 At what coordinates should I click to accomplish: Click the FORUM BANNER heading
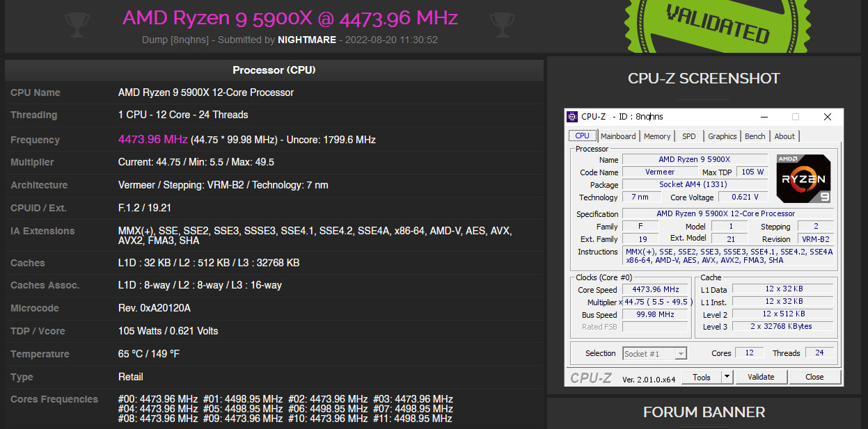pyautogui.click(x=704, y=412)
